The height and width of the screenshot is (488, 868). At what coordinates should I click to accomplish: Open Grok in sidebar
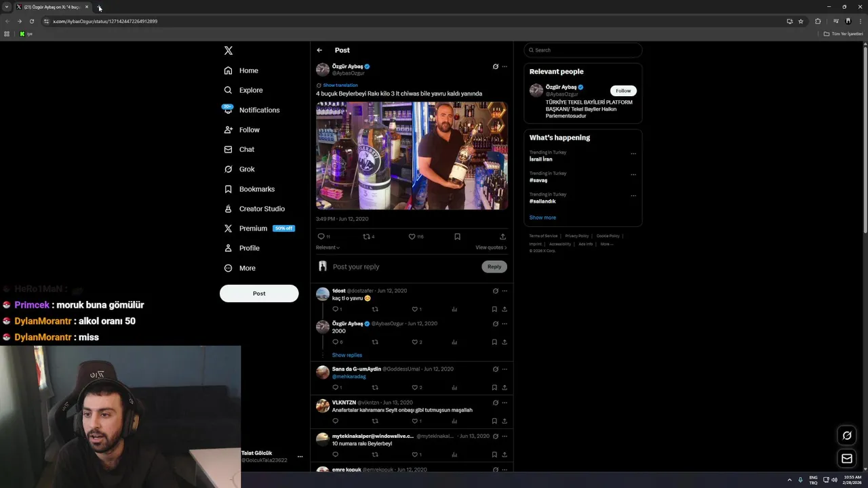click(239, 169)
